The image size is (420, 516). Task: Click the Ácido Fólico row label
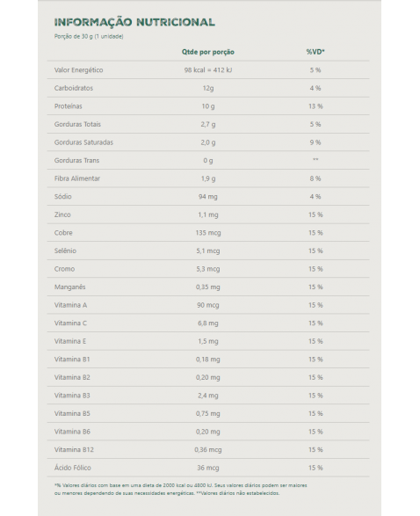coord(73,468)
